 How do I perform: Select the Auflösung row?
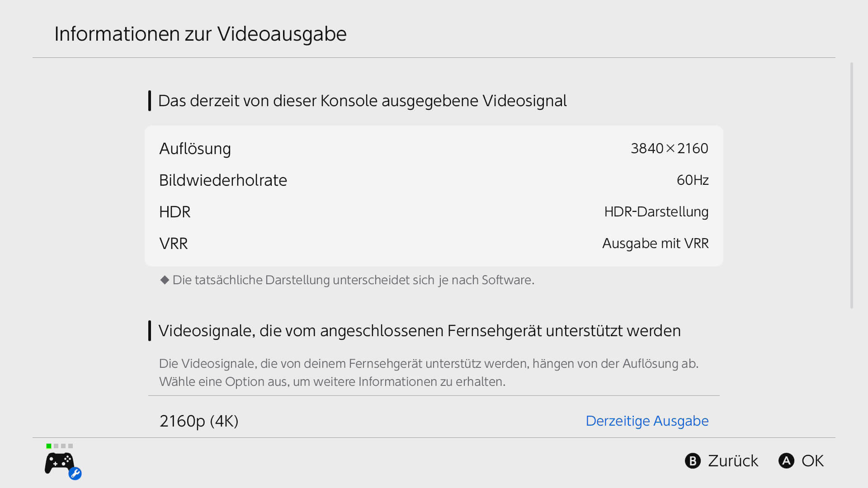pyautogui.click(x=434, y=148)
